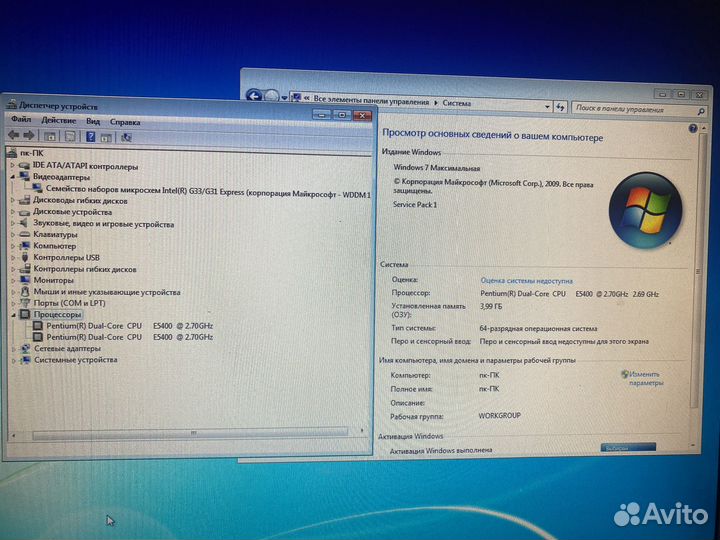Click the Back button in System window
The height and width of the screenshot is (540, 720).
(x=253, y=96)
